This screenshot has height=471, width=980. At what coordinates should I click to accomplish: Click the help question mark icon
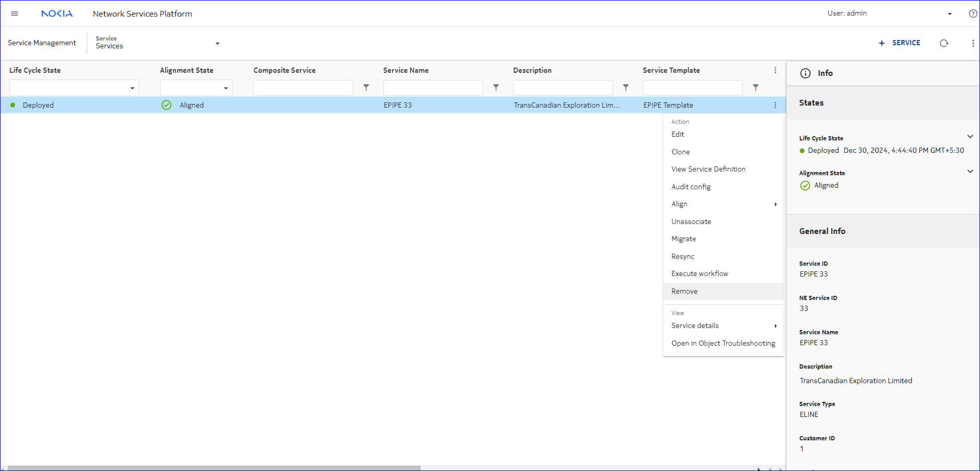(973, 14)
